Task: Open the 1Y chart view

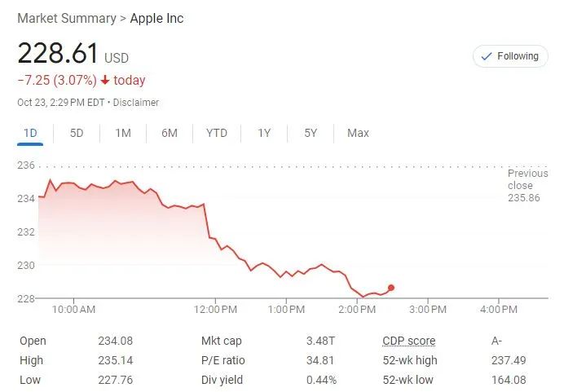Action: pos(264,133)
